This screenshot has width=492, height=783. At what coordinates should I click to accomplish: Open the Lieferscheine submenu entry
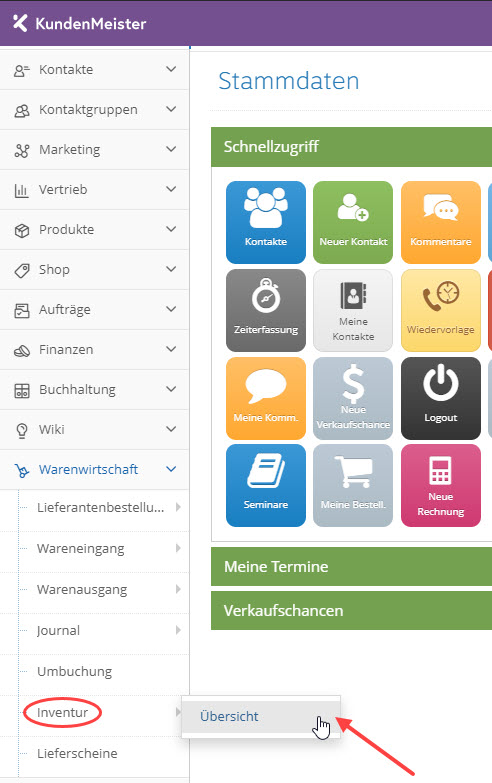(77, 753)
